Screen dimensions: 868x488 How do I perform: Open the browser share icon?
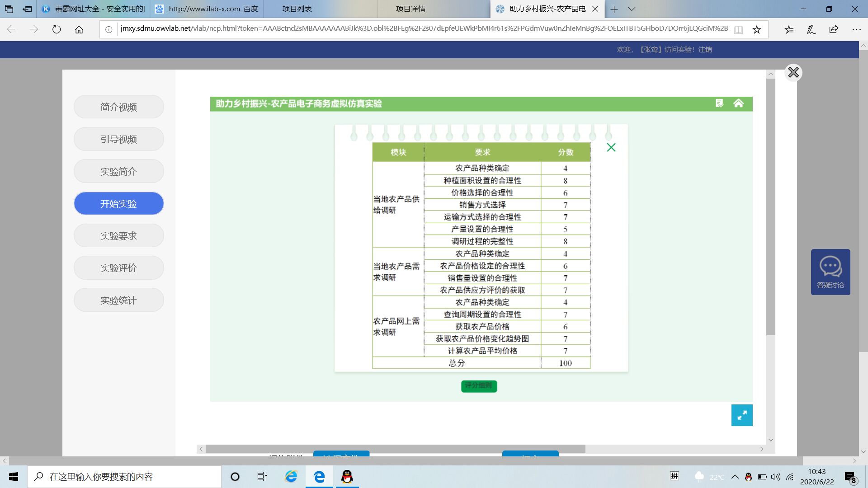(x=833, y=29)
